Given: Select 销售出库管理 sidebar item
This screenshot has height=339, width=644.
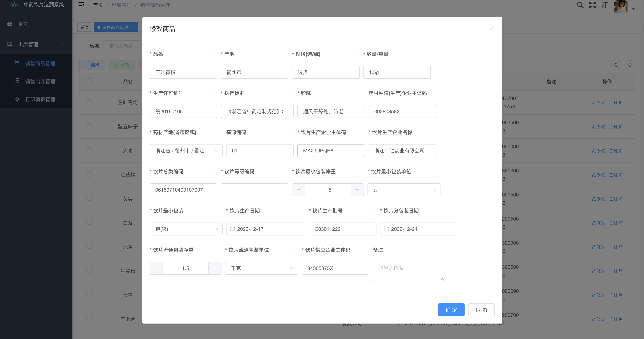Looking at the screenshot, I should click(x=36, y=81).
